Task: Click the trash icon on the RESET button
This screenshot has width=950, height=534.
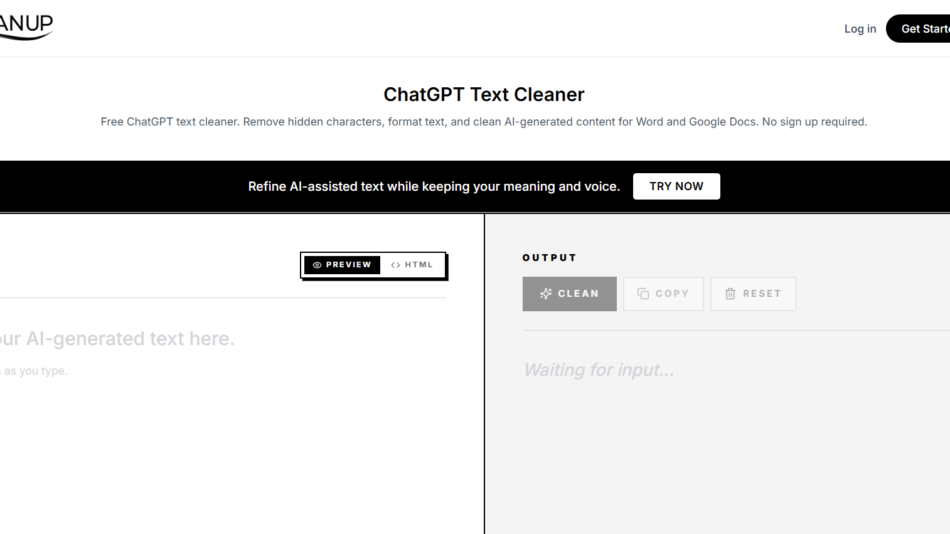Action: 730,293
